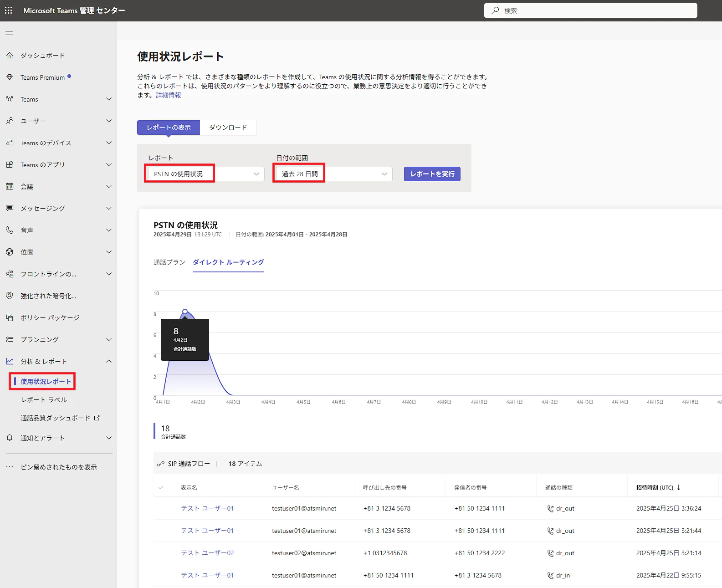Sort by 表示名 column header

pos(189,488)
